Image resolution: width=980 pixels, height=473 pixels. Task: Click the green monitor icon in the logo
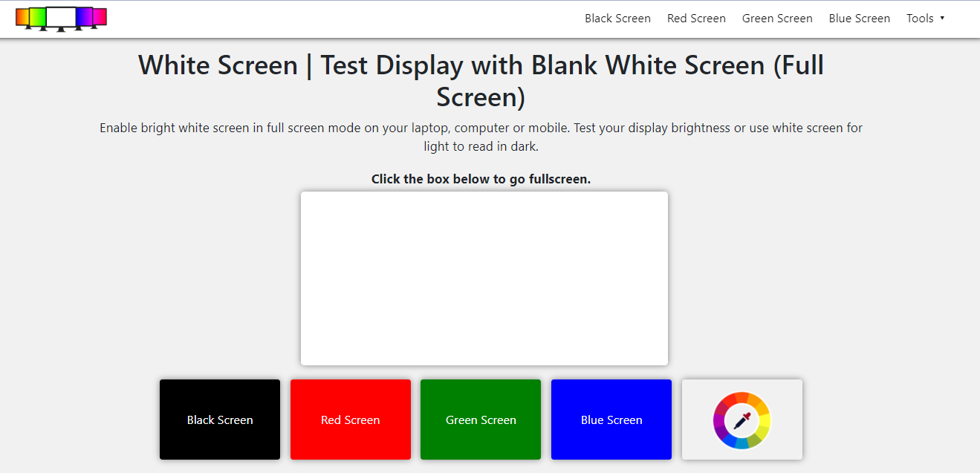coord(36,16)
